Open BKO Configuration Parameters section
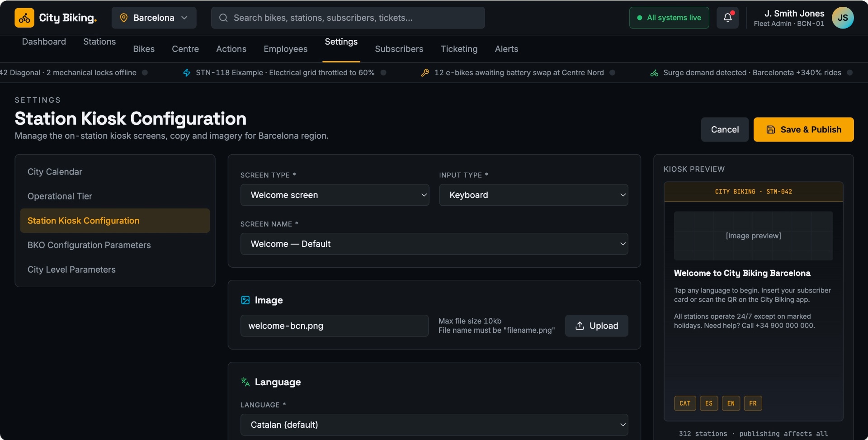 tap(115, 245)
